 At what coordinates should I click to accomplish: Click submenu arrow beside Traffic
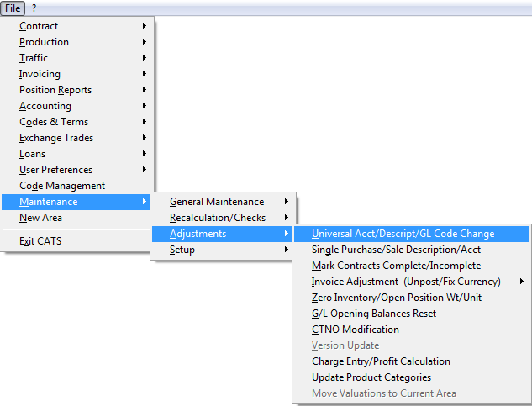[x=145, y=58]
